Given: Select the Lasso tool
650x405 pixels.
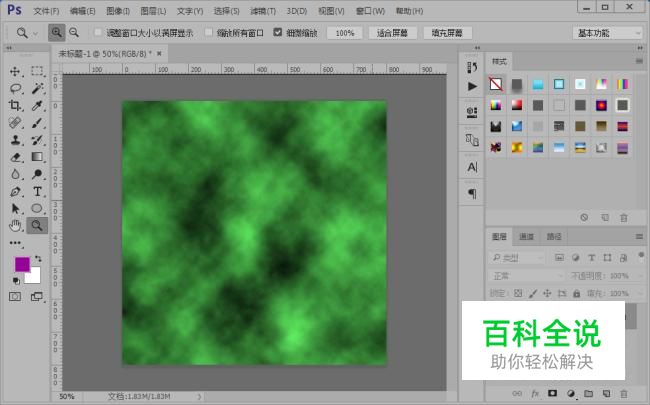Looking at the screenshot, I should pos(15,88).
